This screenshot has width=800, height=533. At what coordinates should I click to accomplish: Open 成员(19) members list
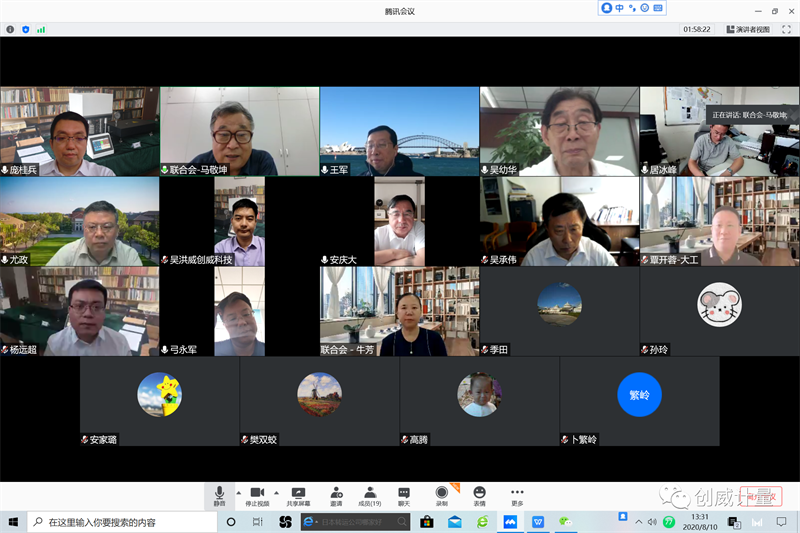pos(370,494)
